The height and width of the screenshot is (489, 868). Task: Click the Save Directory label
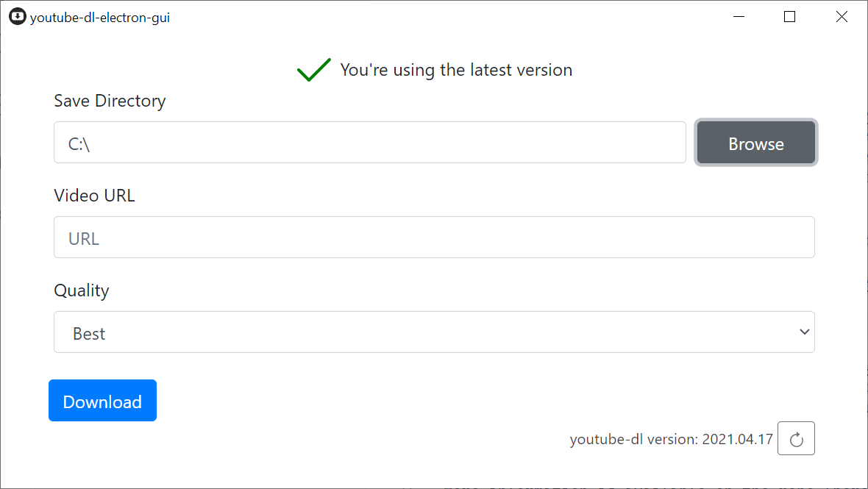point(109,101)
